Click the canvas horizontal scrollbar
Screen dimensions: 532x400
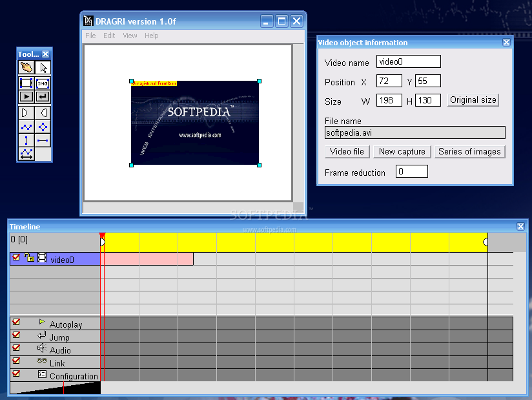188,207
